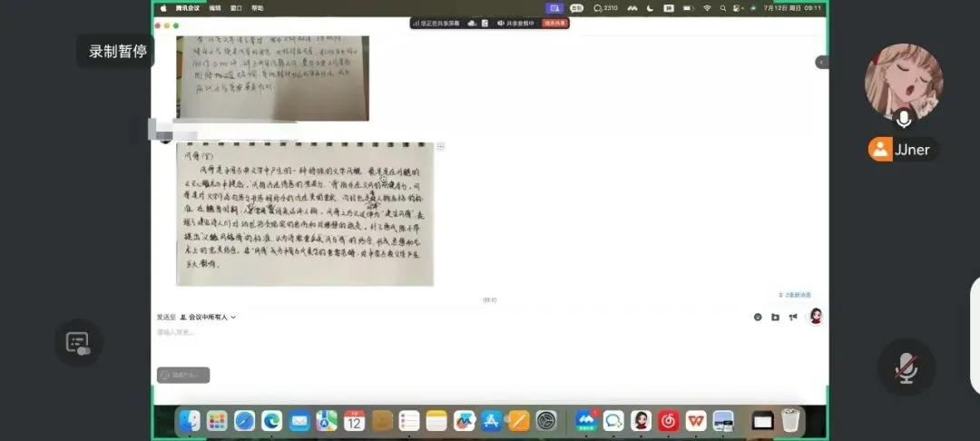Open the send-to recipient dropdown 会议中所有人
This screenshot has width=980, height=441.
[x=208, y=318]
